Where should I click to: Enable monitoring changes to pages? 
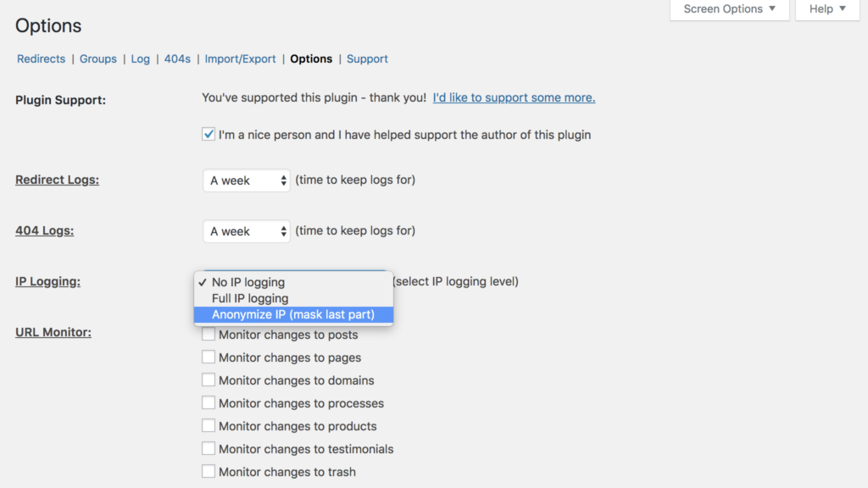tap(209, 358)
